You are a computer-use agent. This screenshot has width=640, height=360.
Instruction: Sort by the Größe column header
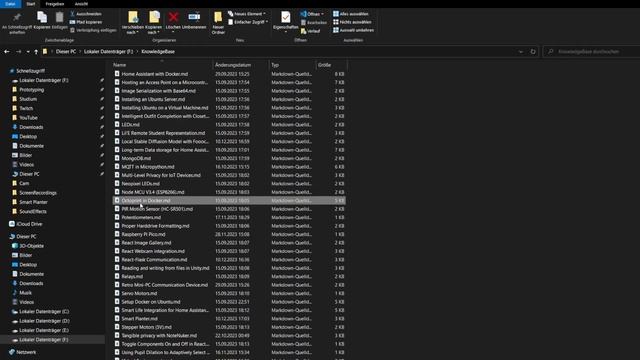tap(331, 65)
